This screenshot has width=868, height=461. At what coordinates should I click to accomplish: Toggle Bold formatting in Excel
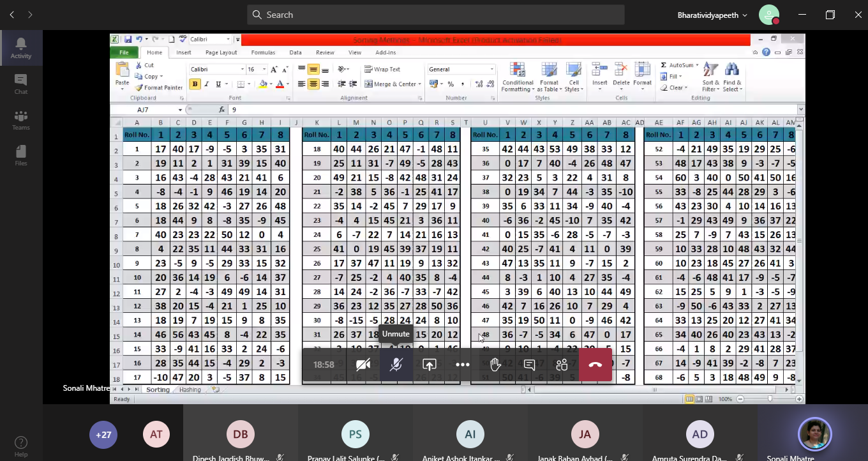point(195,84)
